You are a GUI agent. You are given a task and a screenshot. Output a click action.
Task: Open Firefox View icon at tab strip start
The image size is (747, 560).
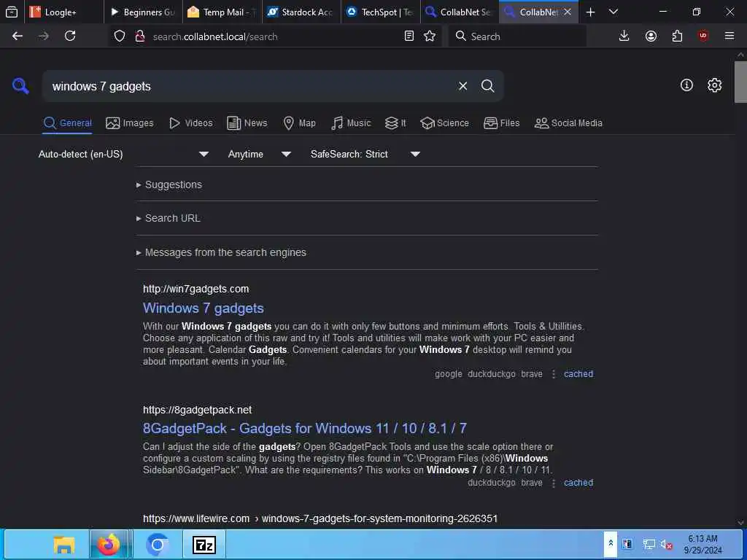[12, 12]
